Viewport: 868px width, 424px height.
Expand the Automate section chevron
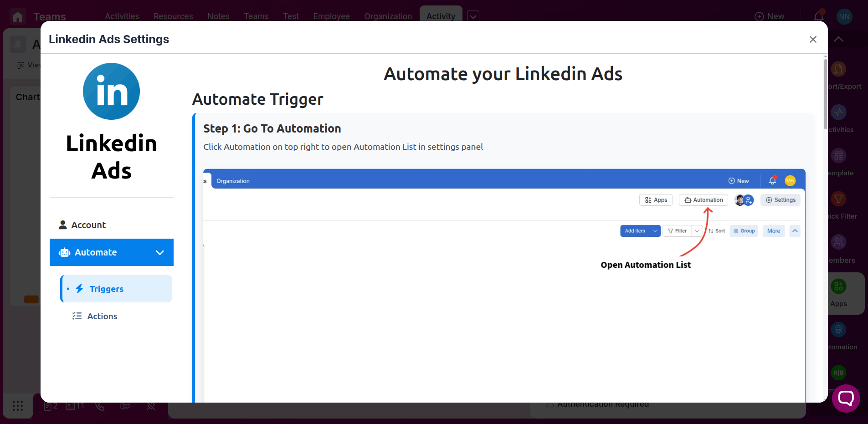160,252
